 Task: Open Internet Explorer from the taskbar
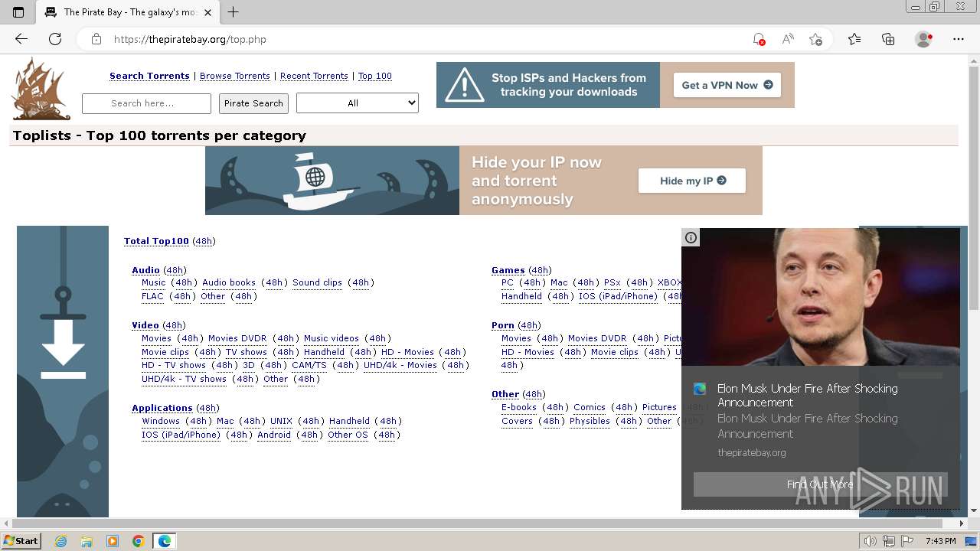coord(60,541)
